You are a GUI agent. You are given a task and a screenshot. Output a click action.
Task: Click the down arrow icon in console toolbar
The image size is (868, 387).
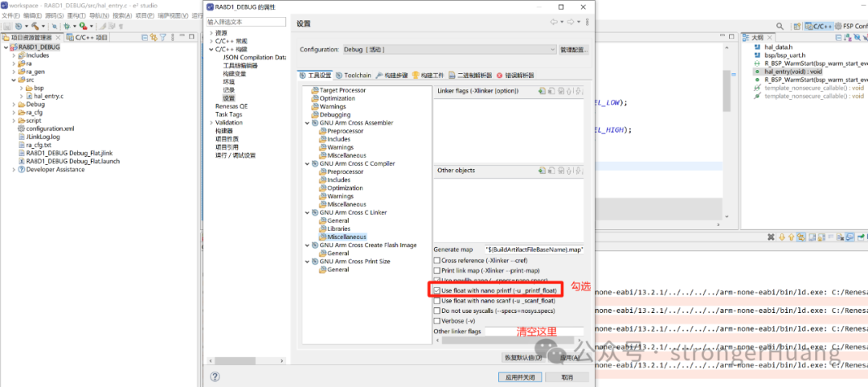coord(782,237)
